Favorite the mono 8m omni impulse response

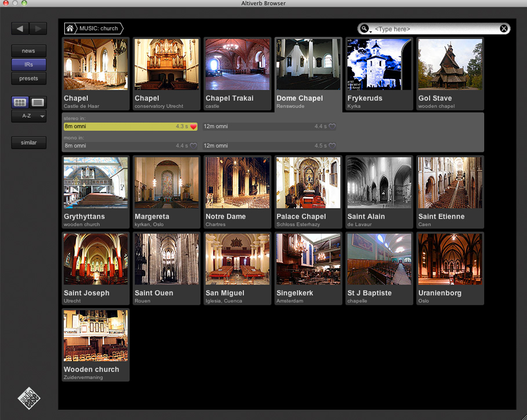pos(193,146)
